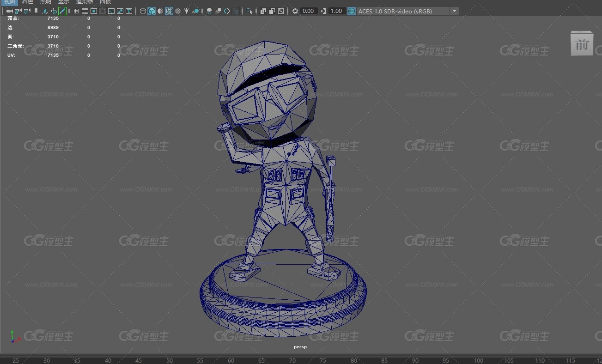Click the persp camera label

(x=300, y=347)
